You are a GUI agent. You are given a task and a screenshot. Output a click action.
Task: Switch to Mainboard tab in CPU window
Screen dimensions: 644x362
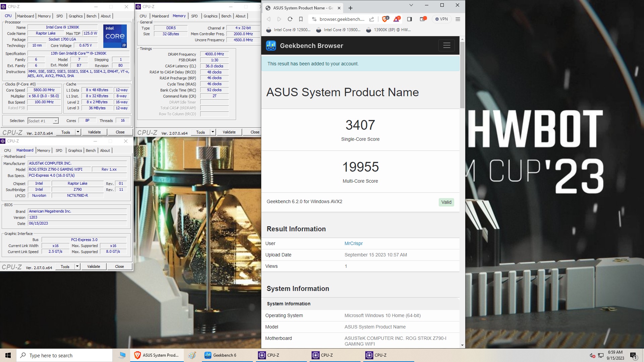coord(25,16)
